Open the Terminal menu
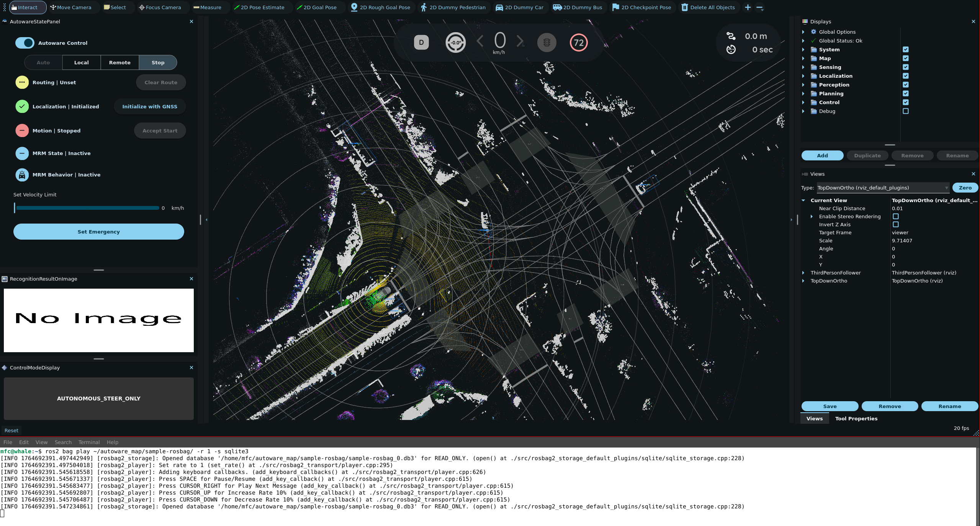980x526 pixels. coord(89,442)
